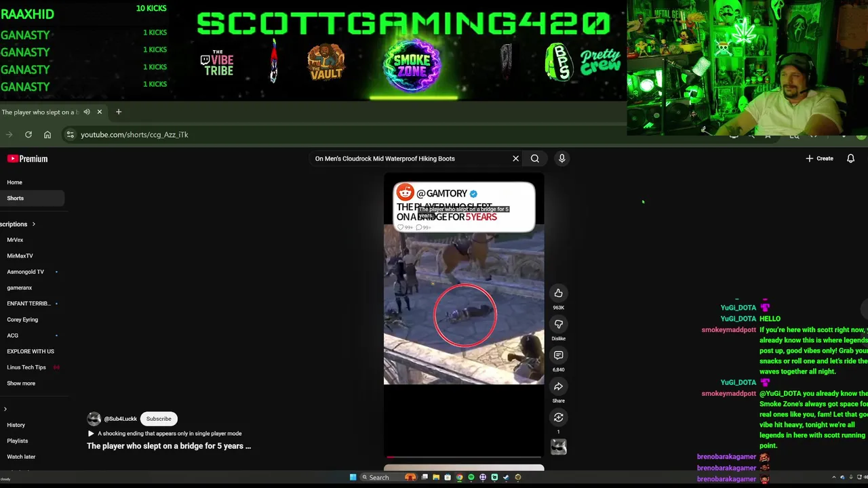Open the Short title 'The player who slept...'
Viewport: 868px width, 488px height.
169,446
